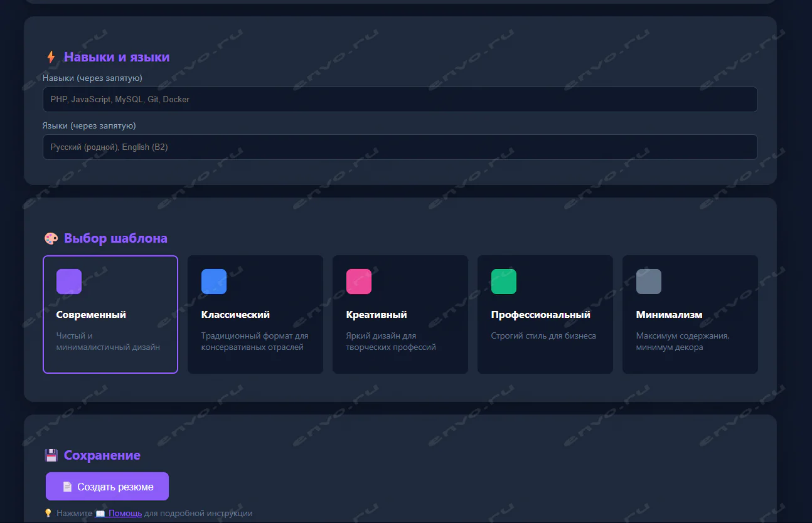Choose the pink Креативный template swatch
Screen dimensions: 812x523
[359, 282]
